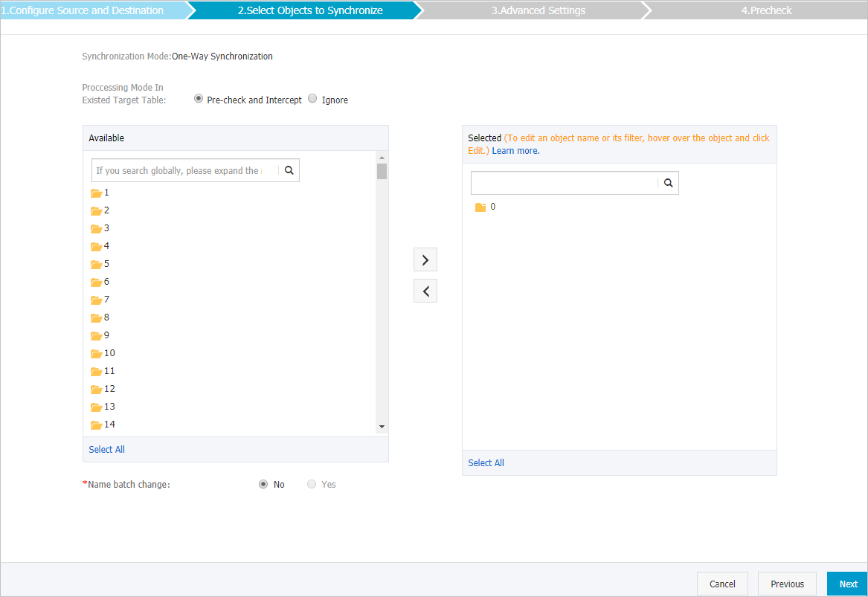
Task: Click the folder icon of database 10
Action: tap(97, 354)
